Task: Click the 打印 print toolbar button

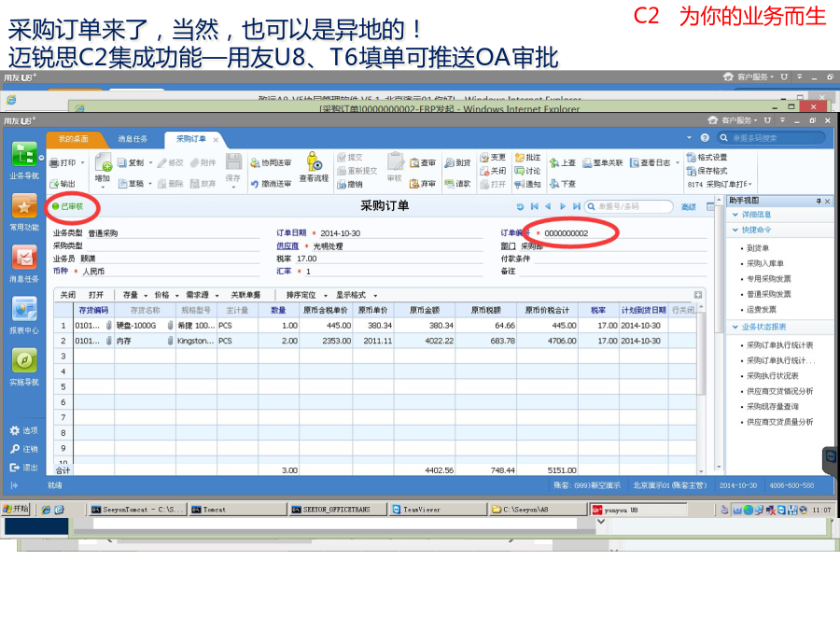Action: [x=63, y=162]
